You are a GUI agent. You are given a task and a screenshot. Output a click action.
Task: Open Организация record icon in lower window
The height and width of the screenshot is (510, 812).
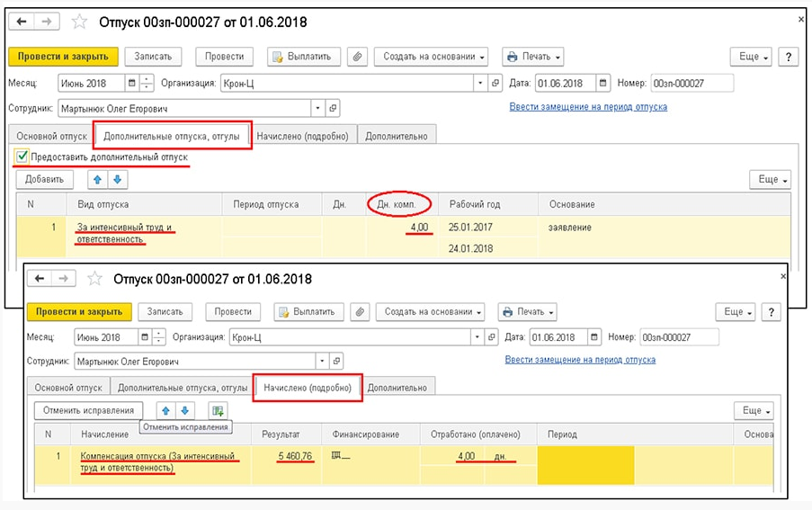492,337
